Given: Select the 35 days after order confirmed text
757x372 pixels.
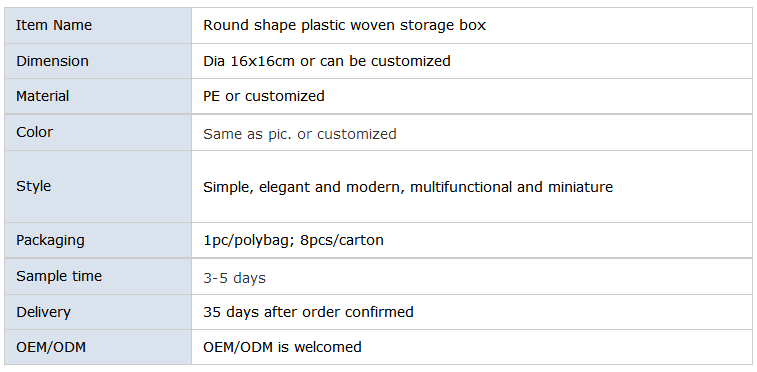Looking at the screenshot, I should coord(308,312).
